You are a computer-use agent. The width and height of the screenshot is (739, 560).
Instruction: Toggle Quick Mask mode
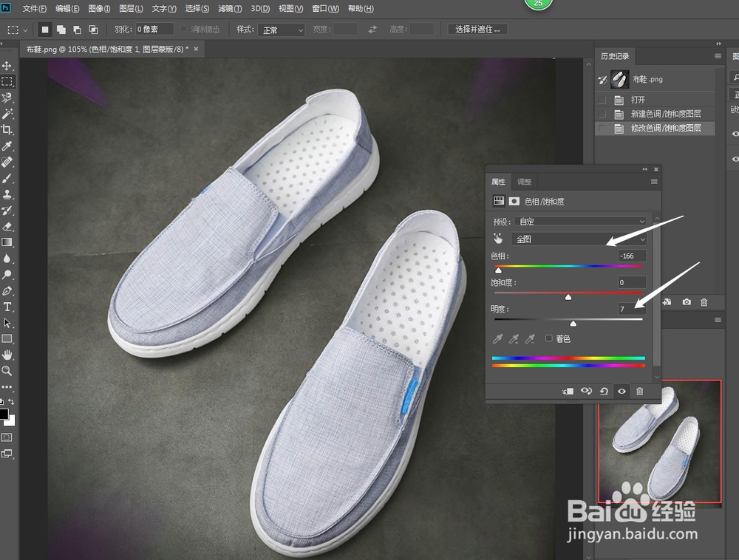7,437
